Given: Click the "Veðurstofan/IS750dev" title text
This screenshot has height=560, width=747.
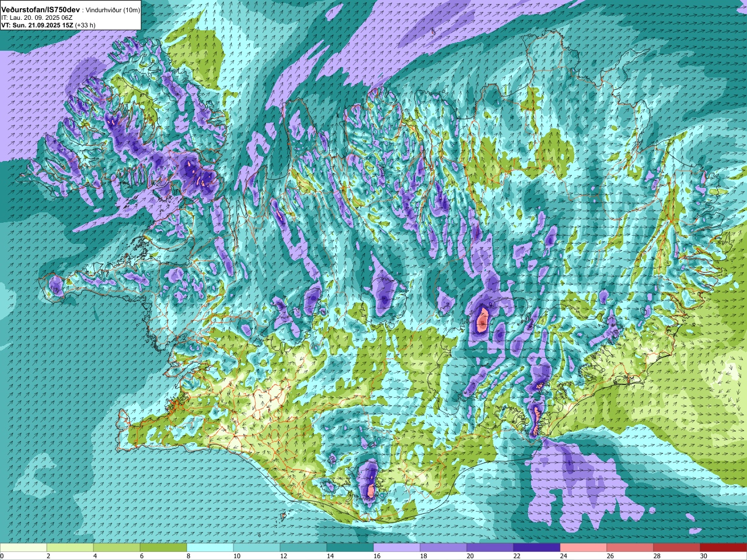Looking at the screenshot, I should 40,10.
